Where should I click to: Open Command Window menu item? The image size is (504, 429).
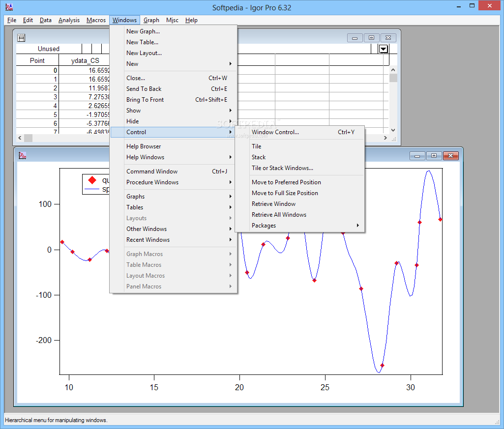pyautogui.click(x=174, y=172)
